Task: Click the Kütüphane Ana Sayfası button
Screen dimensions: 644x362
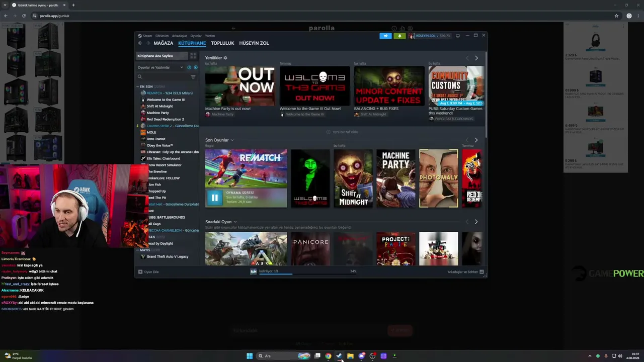Action: point(162,56)
